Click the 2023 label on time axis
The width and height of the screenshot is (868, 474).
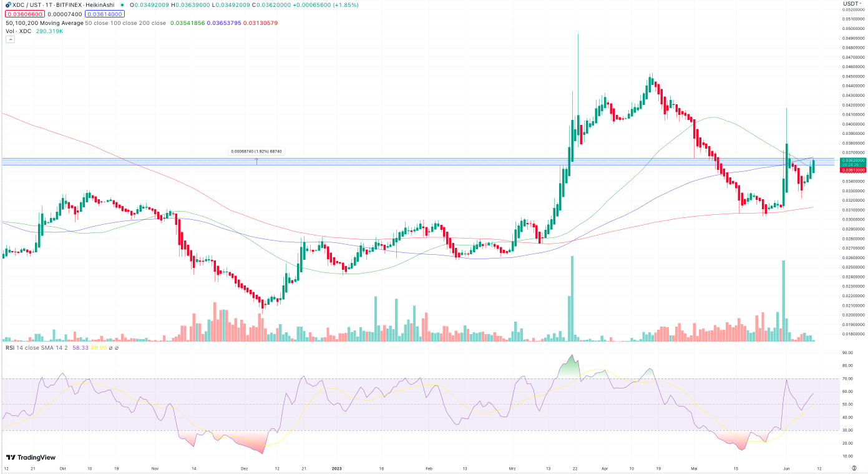click(x=336, y=467)
